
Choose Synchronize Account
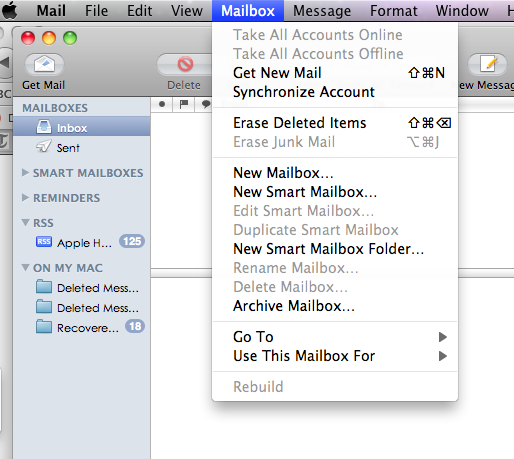tap(335, 92)
